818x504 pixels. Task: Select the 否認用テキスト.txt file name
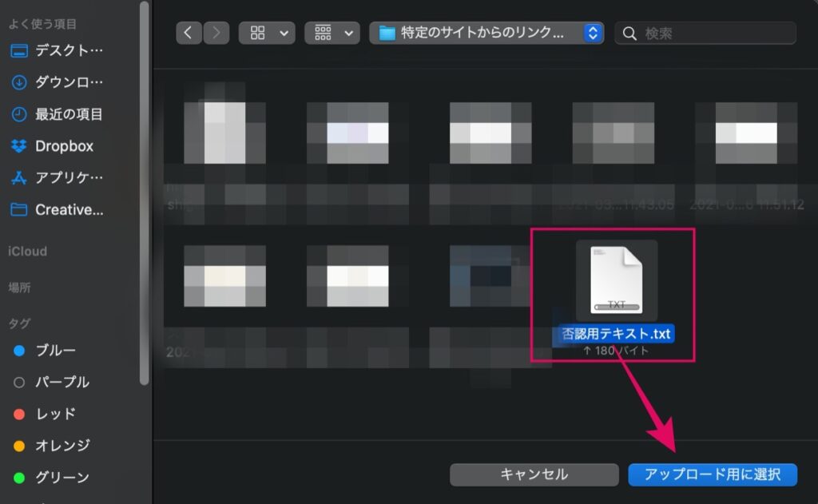tap(616, 334)
